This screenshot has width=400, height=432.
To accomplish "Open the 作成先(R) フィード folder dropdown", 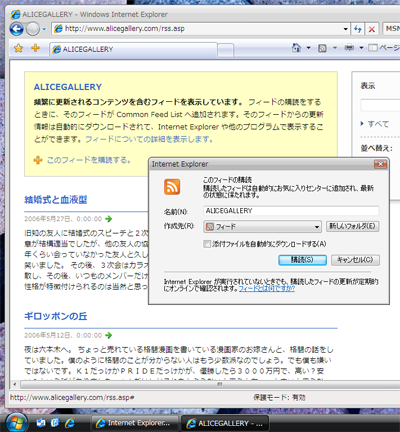I will [262, 227].
